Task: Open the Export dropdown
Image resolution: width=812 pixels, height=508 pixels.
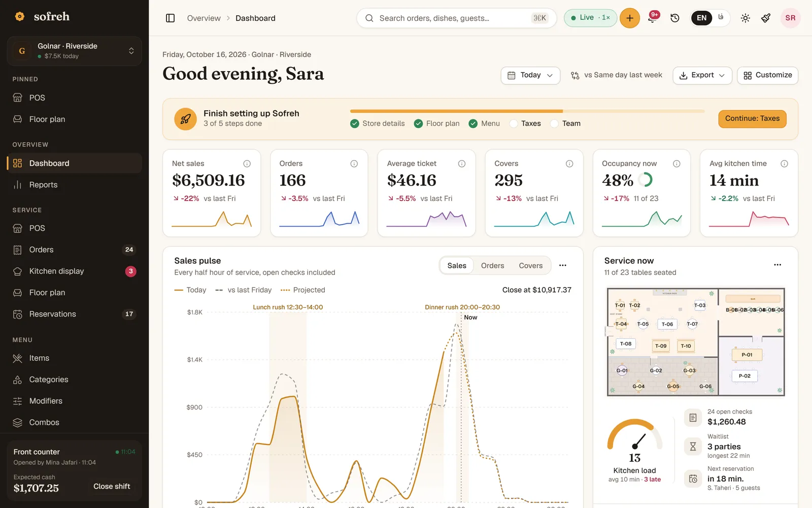Action: [702, 75]
